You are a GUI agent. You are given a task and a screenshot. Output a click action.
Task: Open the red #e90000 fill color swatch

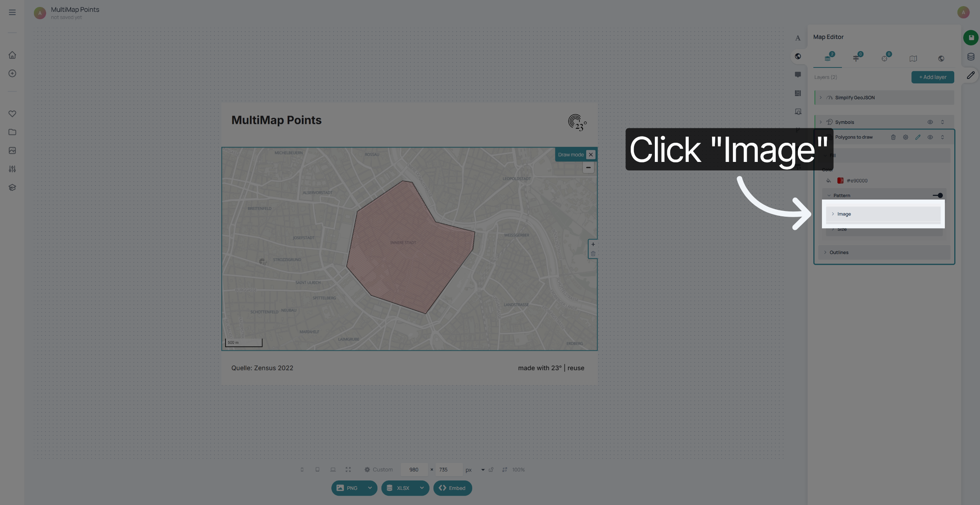pos(840,181)
